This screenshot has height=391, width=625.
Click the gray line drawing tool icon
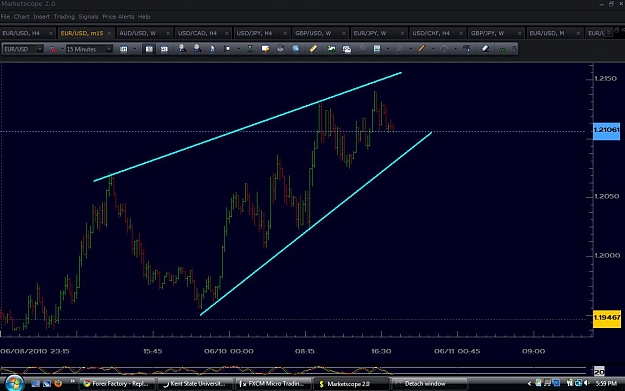[x=399, y=49]
